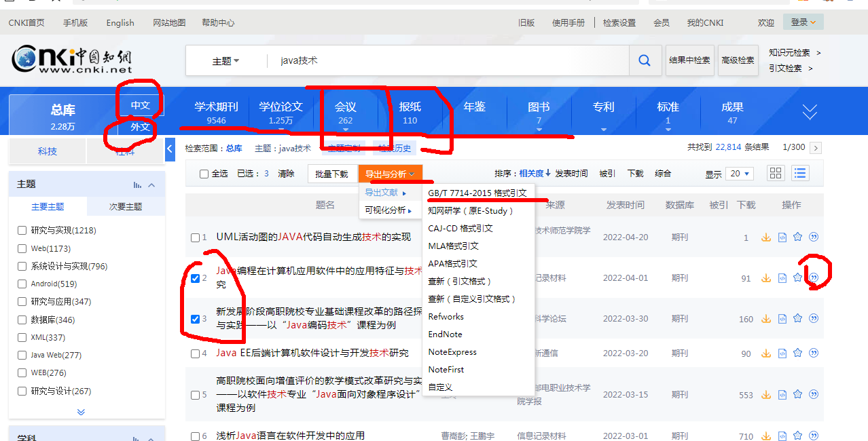This screenshot has width=868, height=441.
Task: Download result 1 UML活动图 paper
Action: [x=766, y=237]
